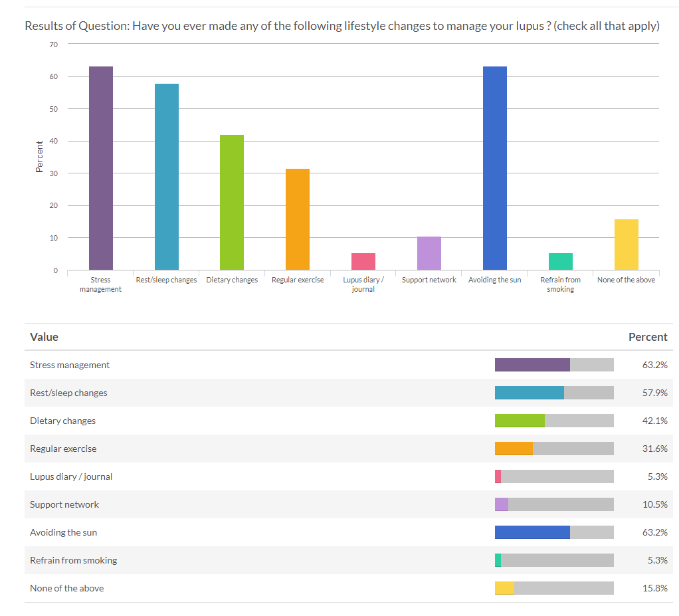Select the 57.9% value for Rest/sleep changes
Screen dimensions: 679x616
(654, 393)
